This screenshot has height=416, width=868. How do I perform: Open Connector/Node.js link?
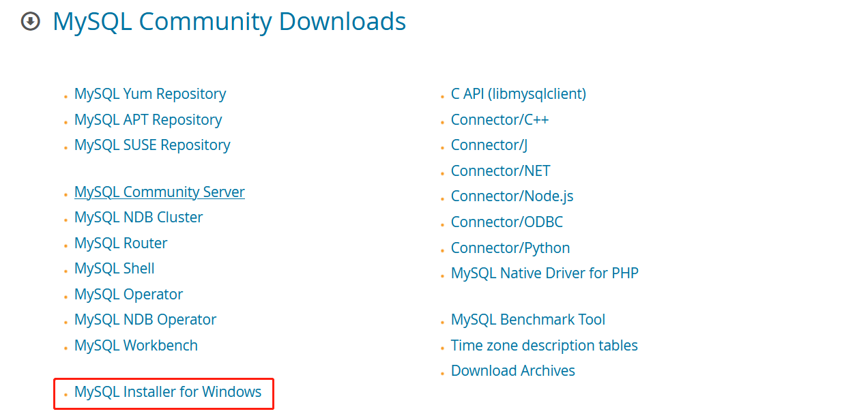click(x=512, y=196)
